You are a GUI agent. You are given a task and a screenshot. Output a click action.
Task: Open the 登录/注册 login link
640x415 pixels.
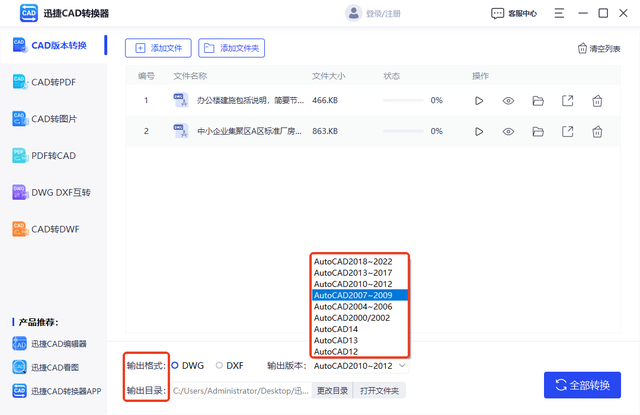pyautogui.click(x=383, y=14)
